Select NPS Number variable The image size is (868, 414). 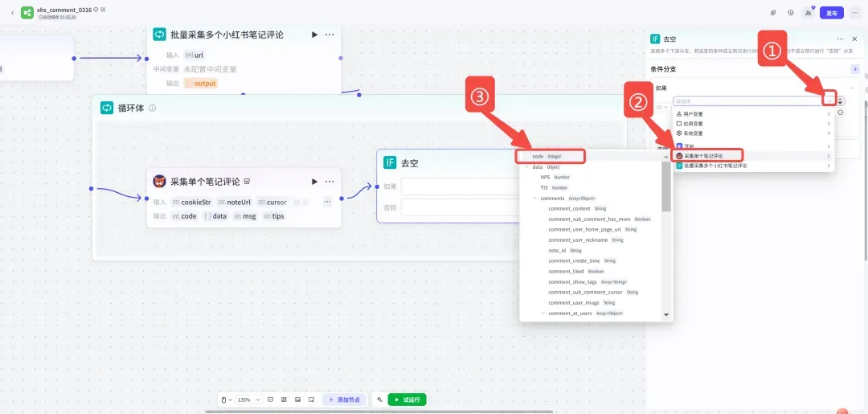(x=555, y=177)
